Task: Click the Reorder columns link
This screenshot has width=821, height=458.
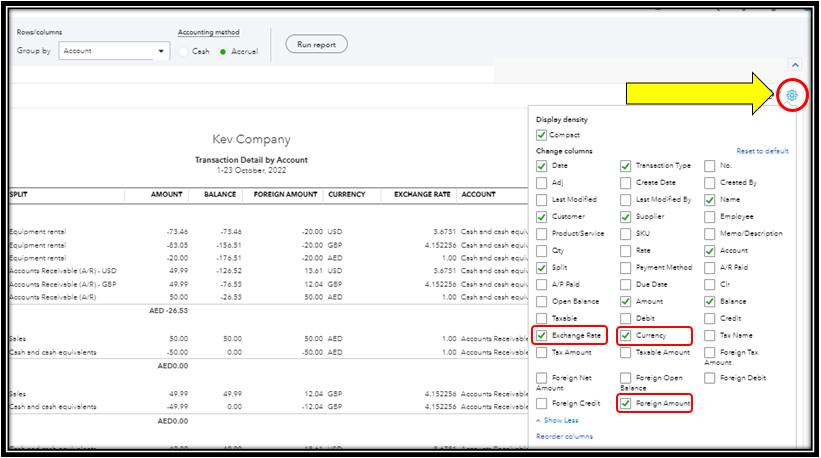Action: tap(564, 436)
